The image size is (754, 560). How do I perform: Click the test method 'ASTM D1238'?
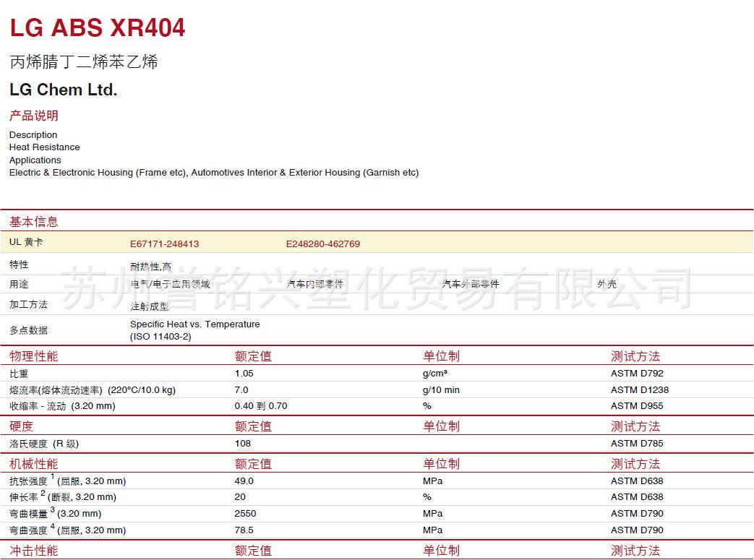click(x=640, y=390)
